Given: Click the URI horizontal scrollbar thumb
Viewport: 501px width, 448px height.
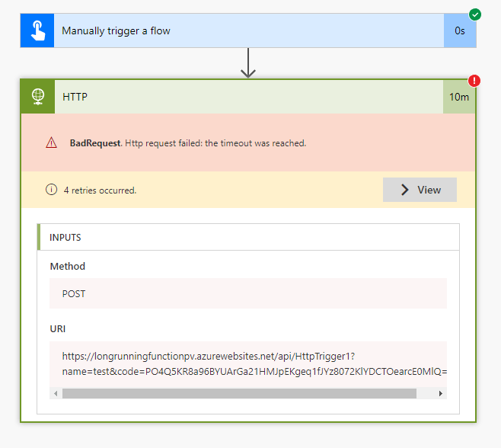Looking at the screenshot, I should 239,393.
